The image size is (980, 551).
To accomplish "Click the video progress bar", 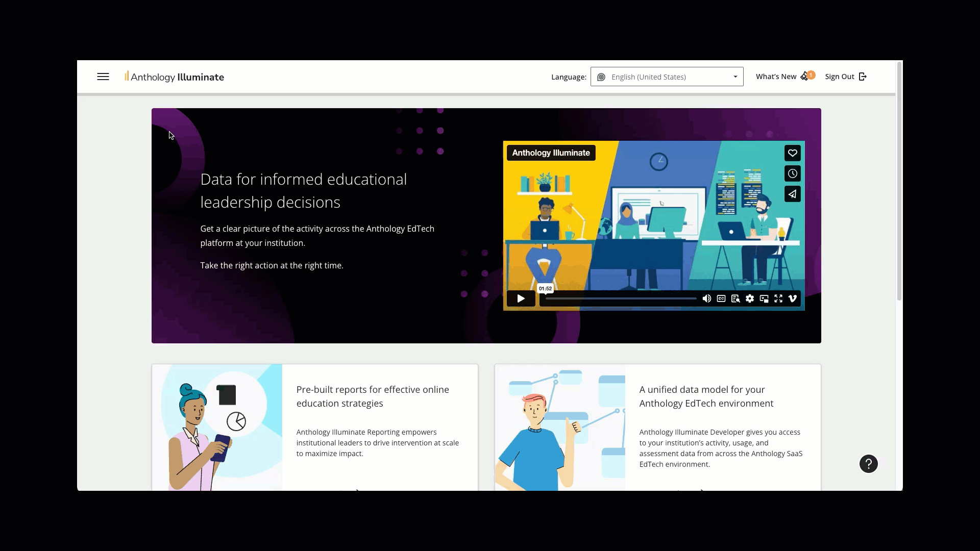I will point(620,298).
